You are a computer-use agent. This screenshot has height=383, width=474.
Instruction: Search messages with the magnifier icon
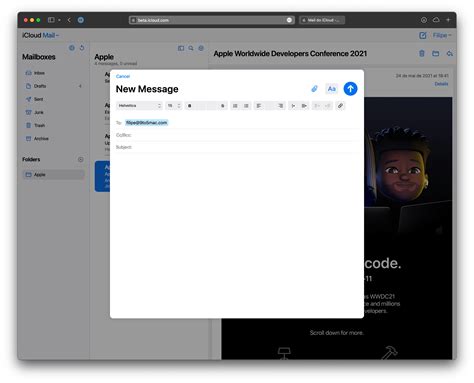pyautogui.click(x=191, y=48)
